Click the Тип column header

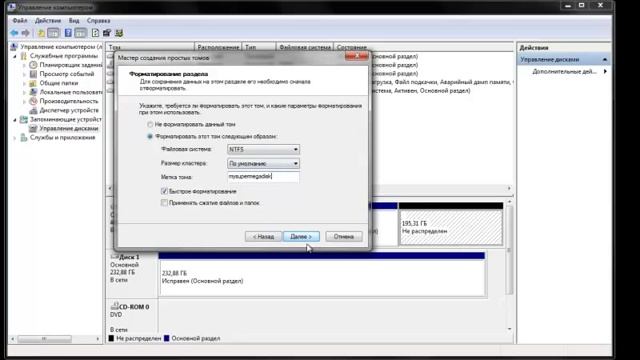[259, 47]
